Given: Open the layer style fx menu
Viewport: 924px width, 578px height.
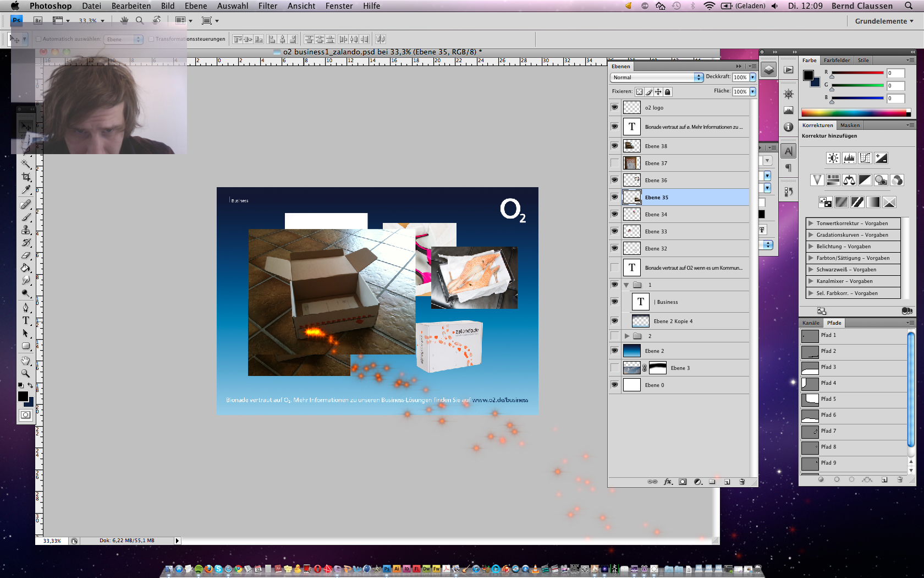Looking at the screenshot, I should click(668, 482).
